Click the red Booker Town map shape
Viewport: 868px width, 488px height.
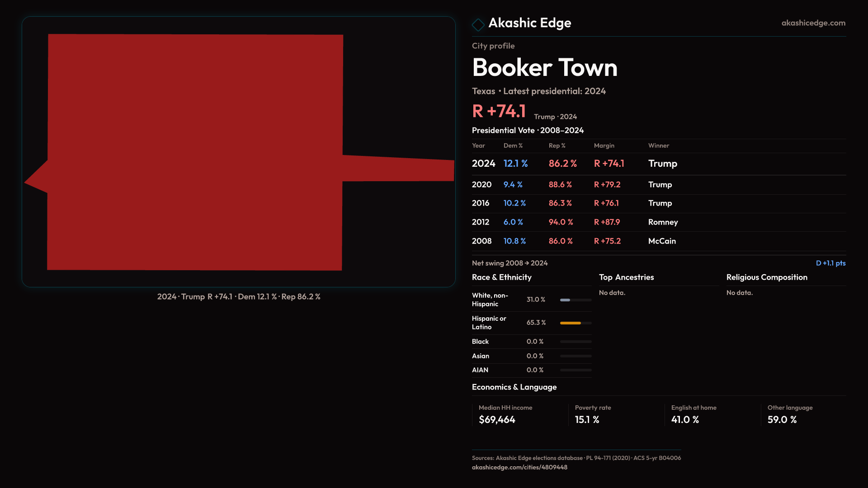point(194,152)
